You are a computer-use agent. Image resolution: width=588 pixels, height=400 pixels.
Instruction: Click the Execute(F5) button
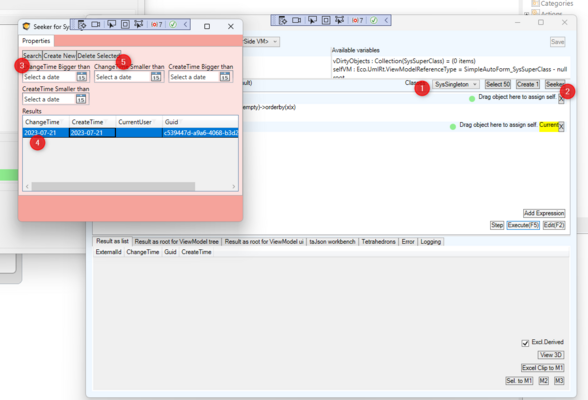point(523,225)
